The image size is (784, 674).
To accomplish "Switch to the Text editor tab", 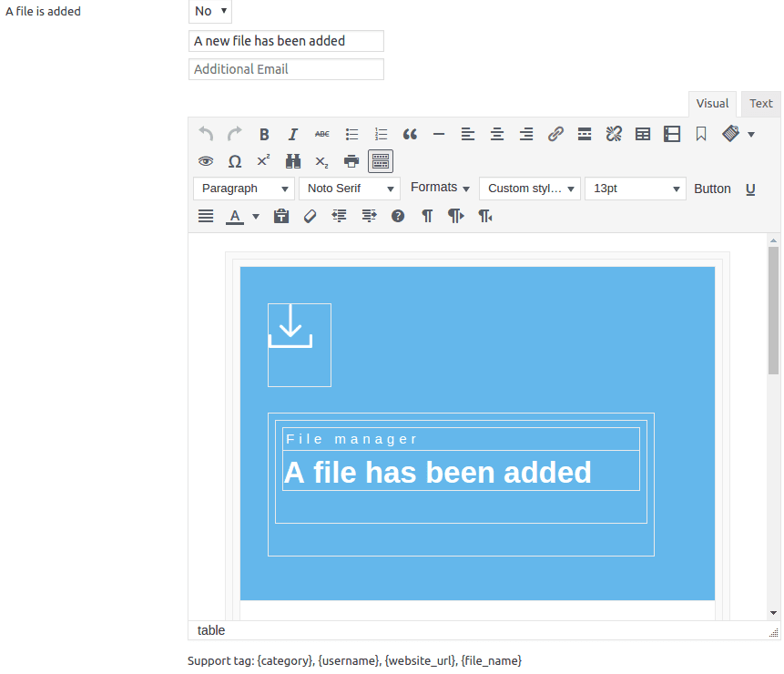I will coord(761,104).
